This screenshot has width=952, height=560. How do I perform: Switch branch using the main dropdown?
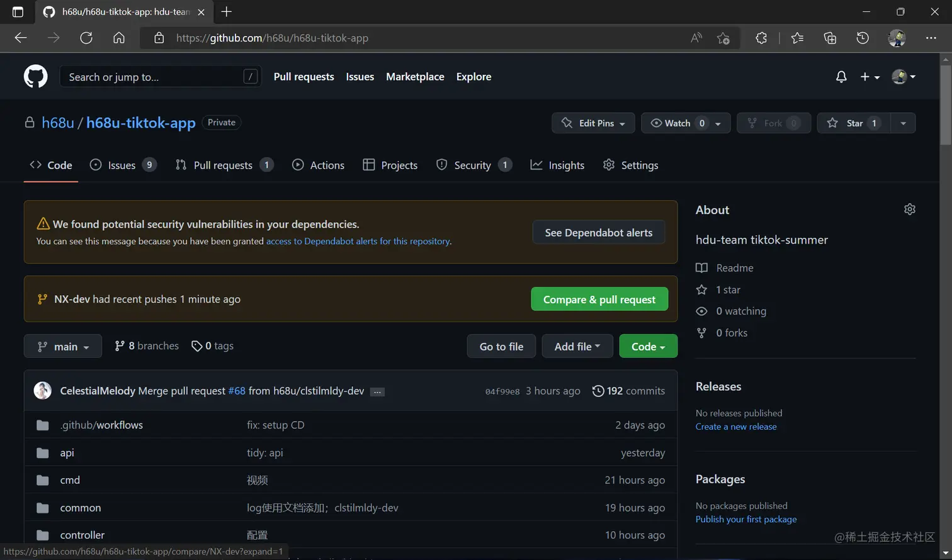click(63, 346)
